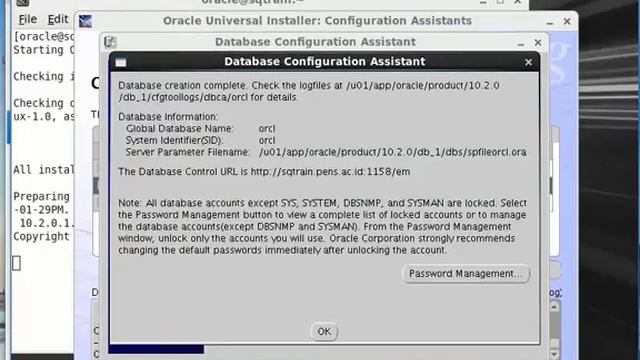Open the terminal Edit menu

58,19
